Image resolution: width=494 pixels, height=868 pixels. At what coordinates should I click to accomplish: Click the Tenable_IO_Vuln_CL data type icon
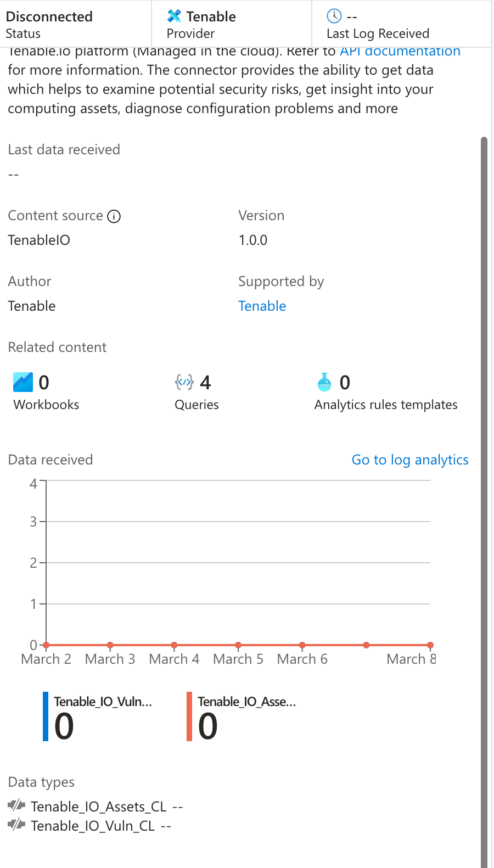[16, 825]
